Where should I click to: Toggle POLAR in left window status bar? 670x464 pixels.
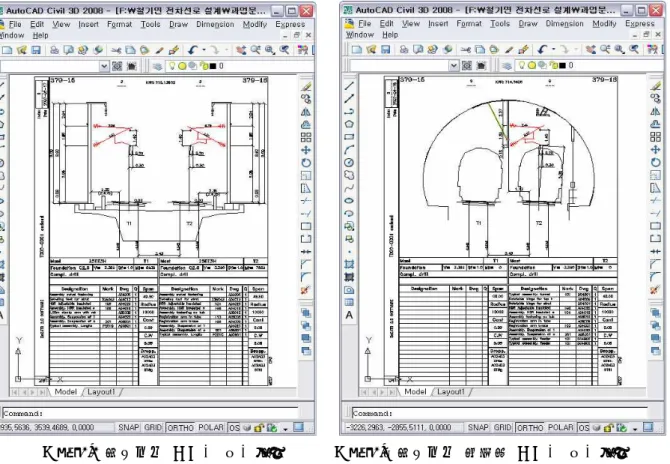[x=211, y=427]
